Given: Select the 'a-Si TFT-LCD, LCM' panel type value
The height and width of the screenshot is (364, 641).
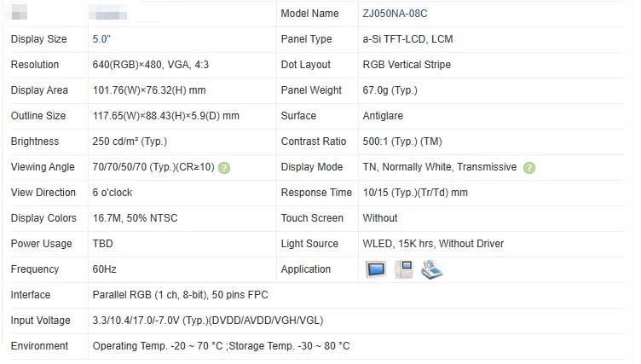Looking at the screenshot, I should click(x=407, y=39).
